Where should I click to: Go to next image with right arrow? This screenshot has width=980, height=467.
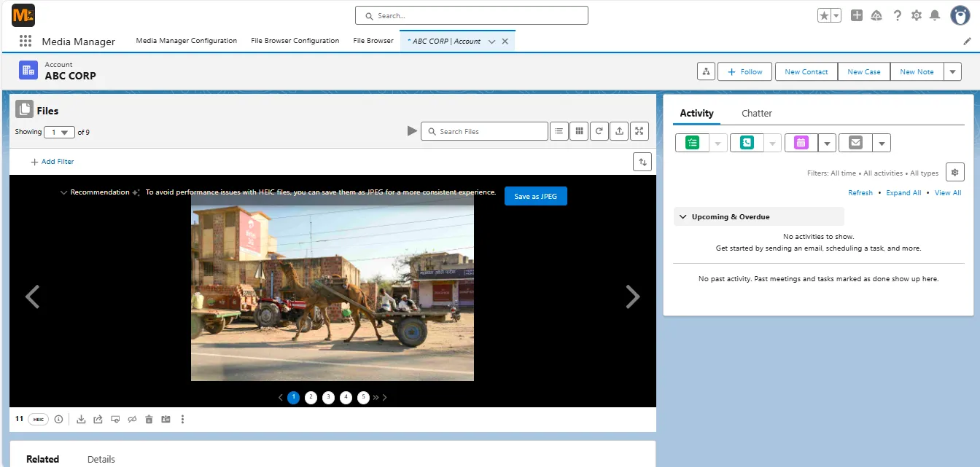pyautogui.click(x=633, y=297)
